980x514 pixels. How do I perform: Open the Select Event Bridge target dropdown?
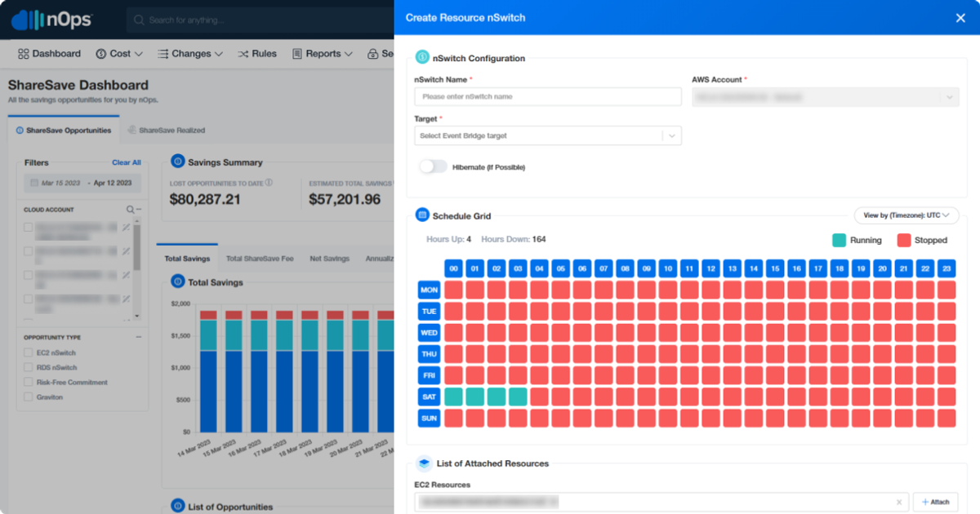pyautogui.click(x=548, y=135)
